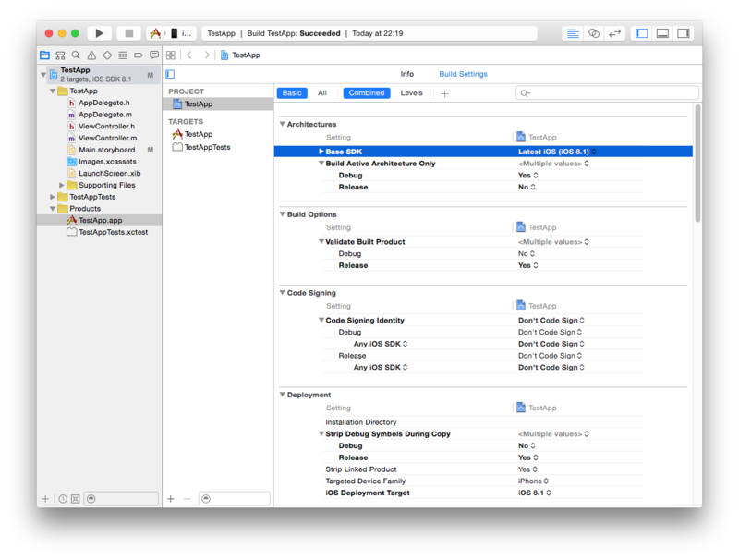
Task: Show the Standard editor
Action: 573,33
